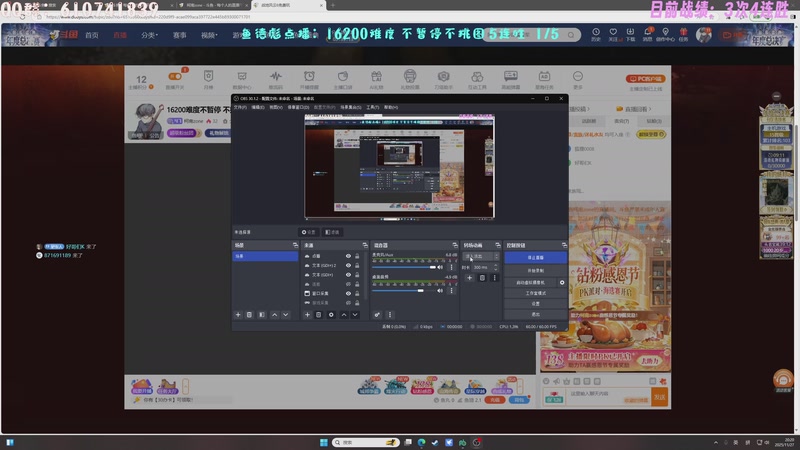Open advanced audio properties gears icon

tap(377, 315)
